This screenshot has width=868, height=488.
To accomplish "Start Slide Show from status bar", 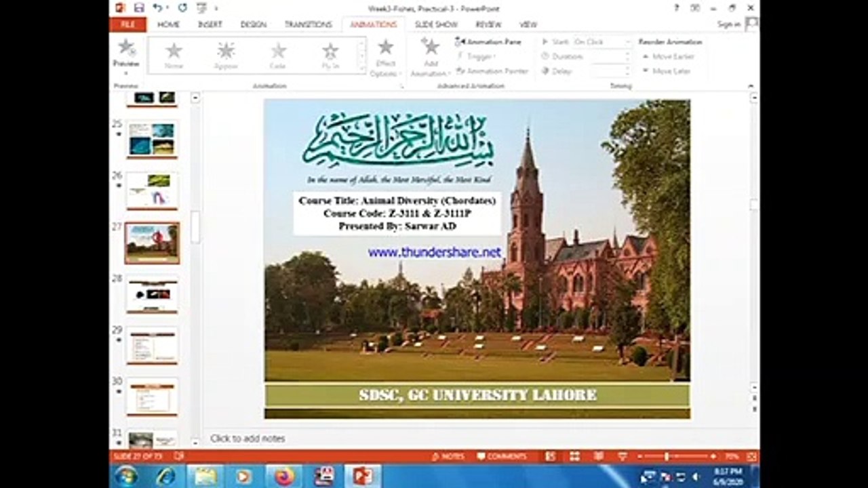I will click(x=622, y=456).
